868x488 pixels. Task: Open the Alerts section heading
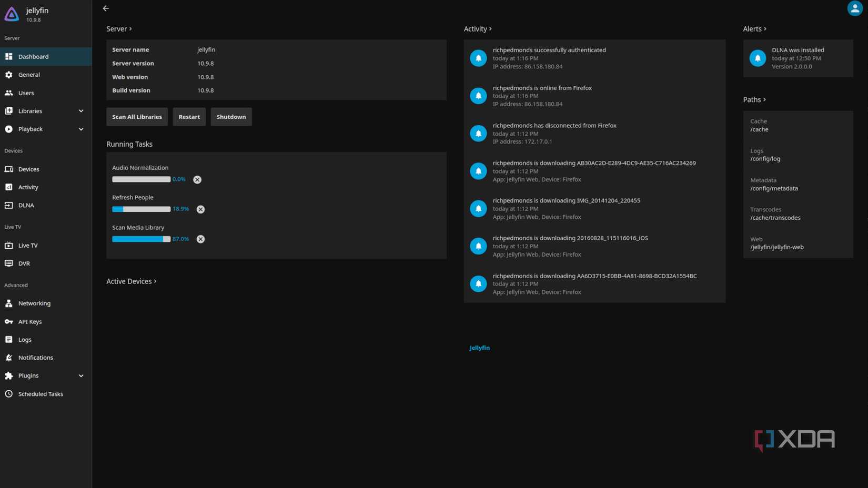pos(754,29)
